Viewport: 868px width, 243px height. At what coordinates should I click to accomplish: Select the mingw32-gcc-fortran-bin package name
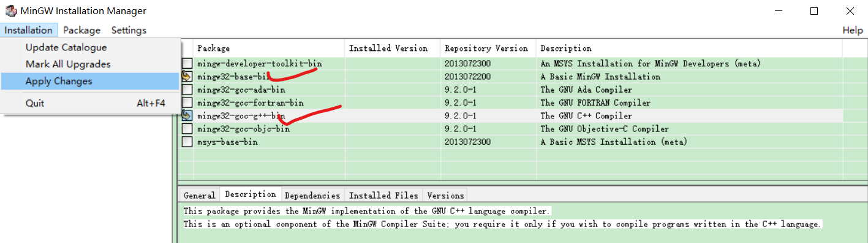pos(251,102)
